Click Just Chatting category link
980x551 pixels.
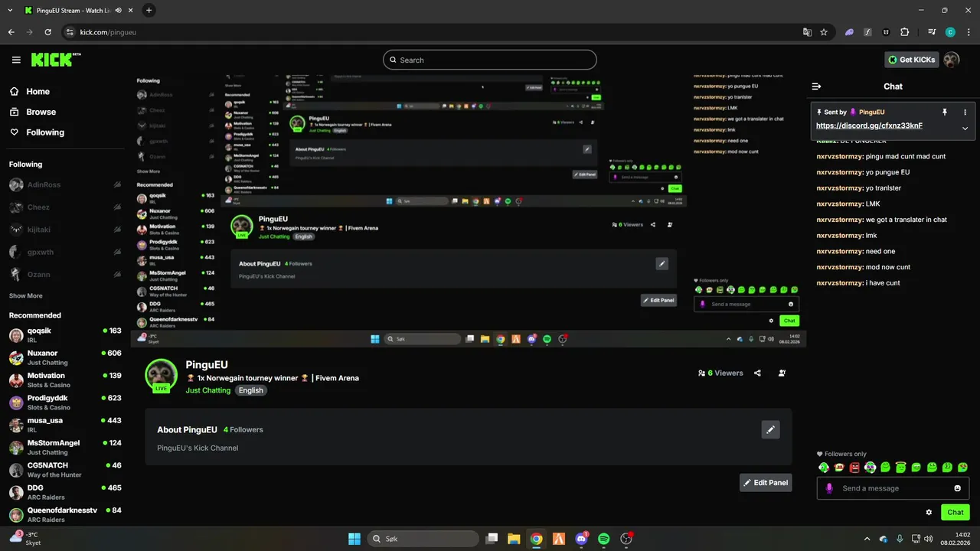tap(207, 390)
